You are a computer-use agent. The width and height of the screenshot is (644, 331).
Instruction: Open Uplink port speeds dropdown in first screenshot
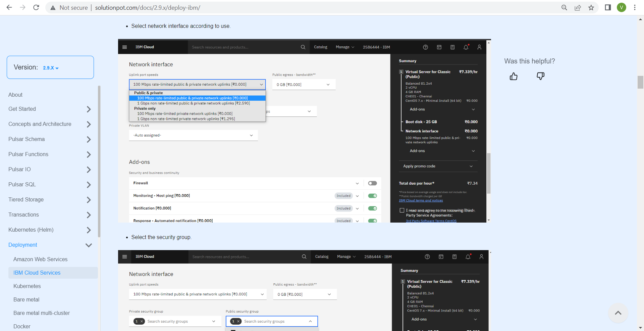click(x=197, y=84)
